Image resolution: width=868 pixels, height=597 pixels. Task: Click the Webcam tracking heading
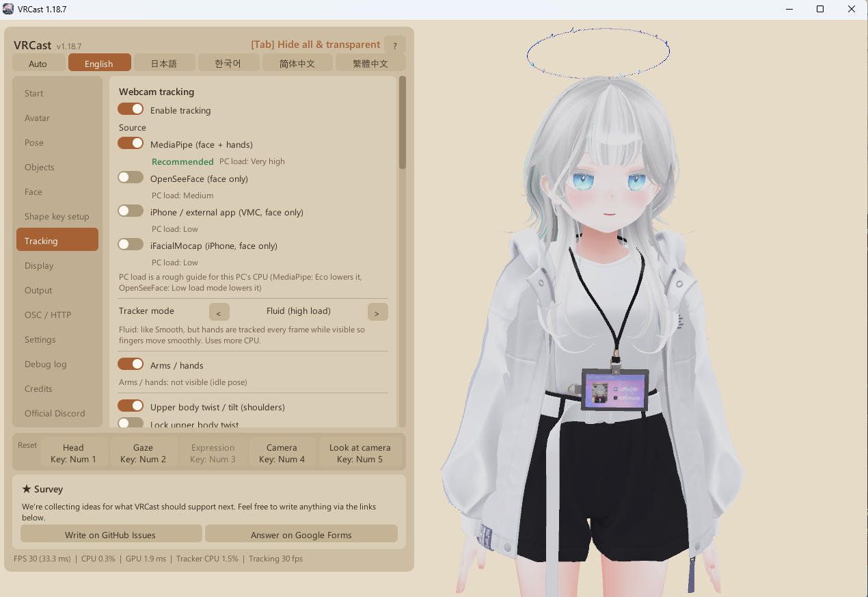click(157, 91)
